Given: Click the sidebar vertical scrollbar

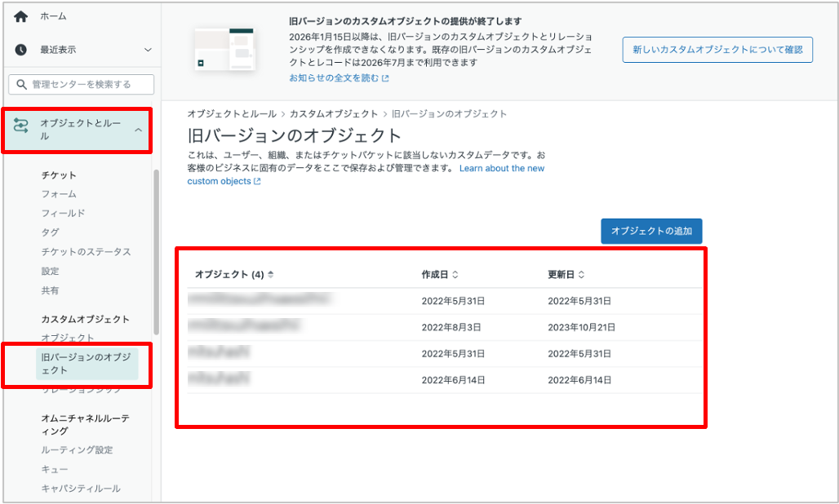Looking at the screenshot, I should point(156,251).
